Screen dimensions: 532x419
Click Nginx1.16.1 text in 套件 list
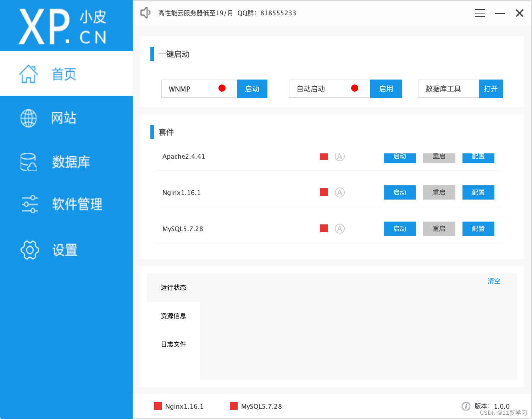click(x=182, y=193)
